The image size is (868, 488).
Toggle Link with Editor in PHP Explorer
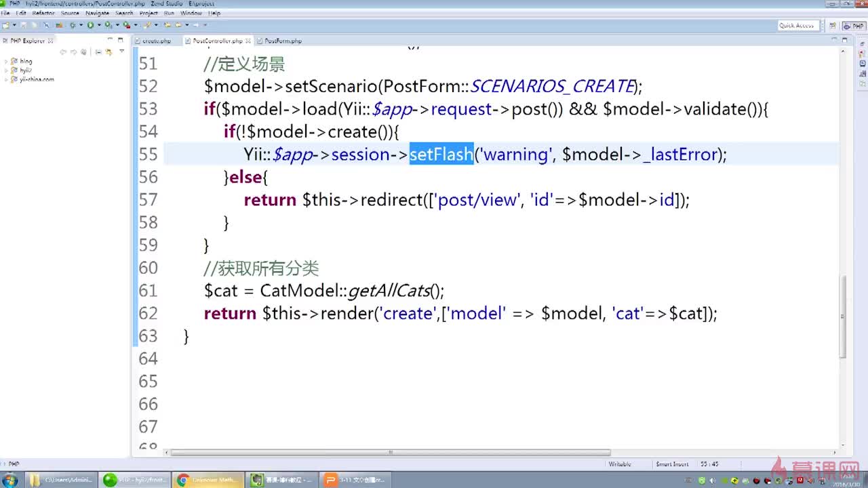click(108, 52)
